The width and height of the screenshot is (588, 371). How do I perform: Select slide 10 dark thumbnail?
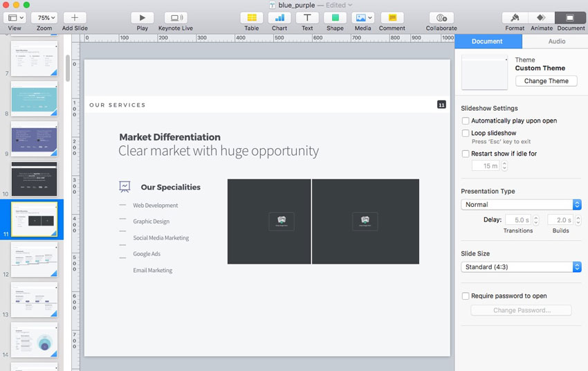[x=34, y=179]
